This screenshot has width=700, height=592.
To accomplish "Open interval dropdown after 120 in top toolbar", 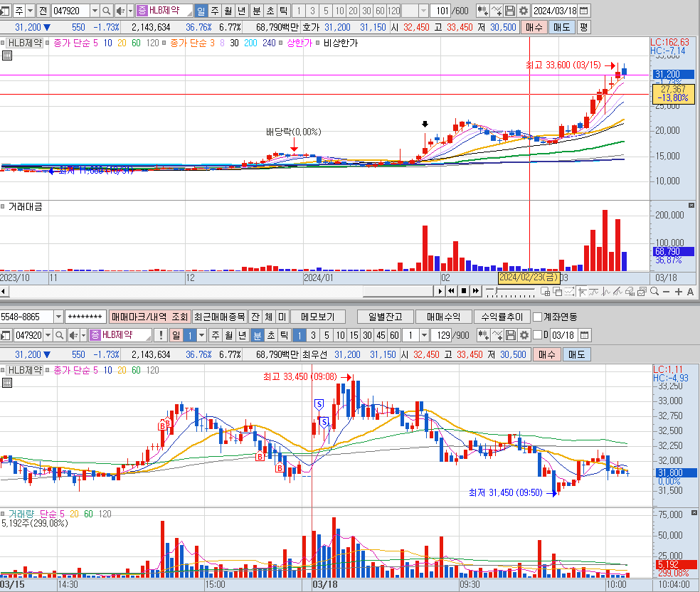I will coord(424,11).
